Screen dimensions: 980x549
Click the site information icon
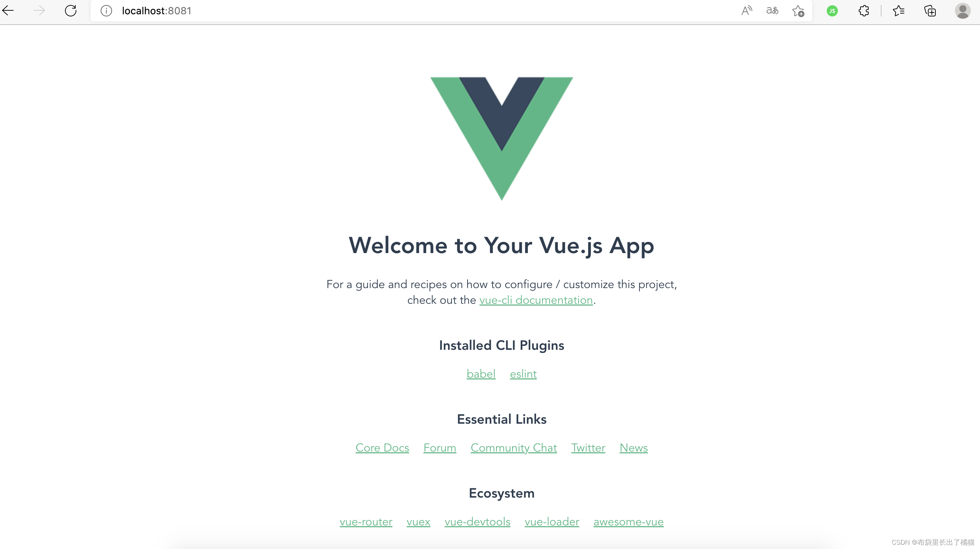click(x=106, y=11)
